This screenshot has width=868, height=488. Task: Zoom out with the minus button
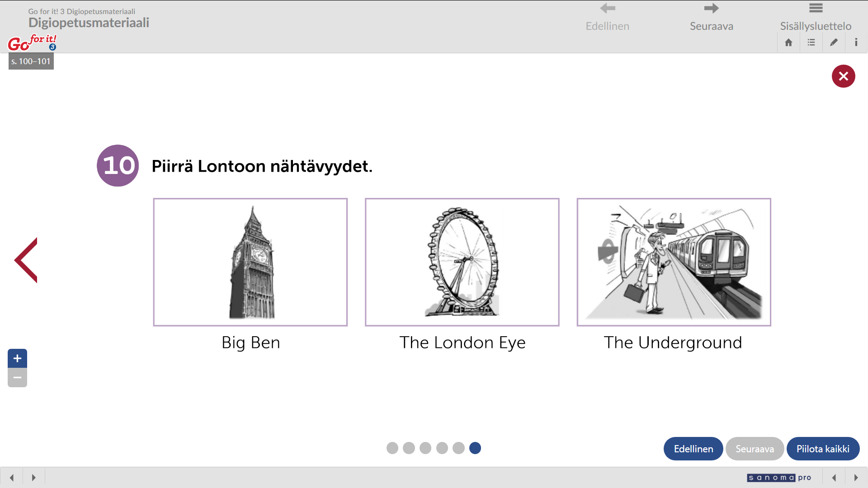coord(17,378)
